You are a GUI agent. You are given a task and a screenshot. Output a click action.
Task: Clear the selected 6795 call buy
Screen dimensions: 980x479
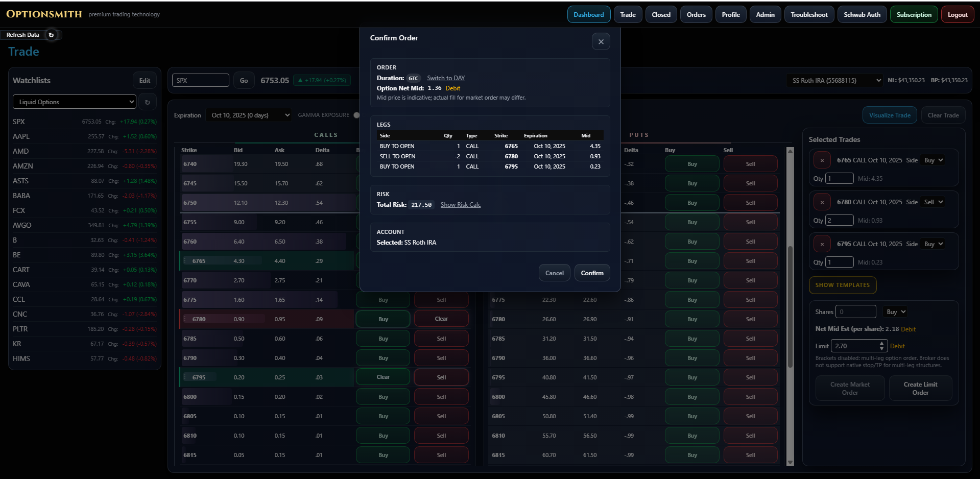pos(383,377)
